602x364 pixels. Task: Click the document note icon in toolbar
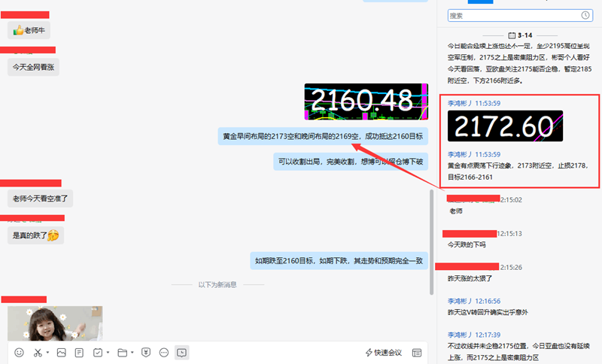tap(79, 352)
